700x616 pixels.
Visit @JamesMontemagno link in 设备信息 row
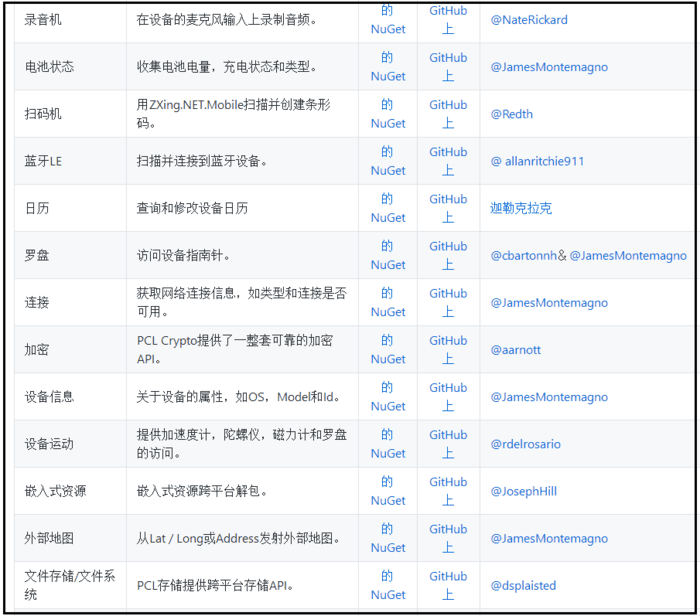click(x=549, y=397)
